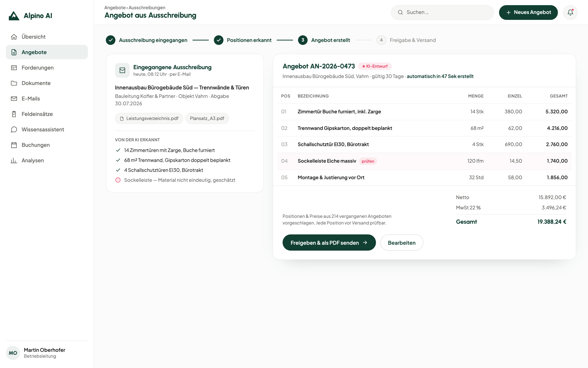The image size is (588, 368).
Task: Click the MwSt value 3.496,24 €
Action: point(554,208)
